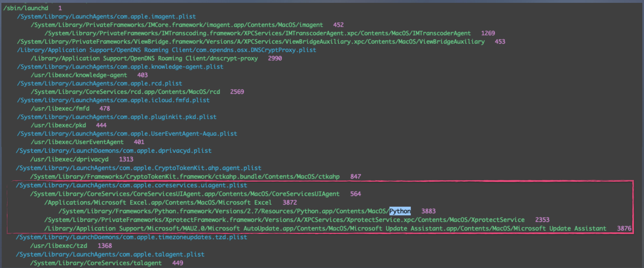Click the com.apple.UserEventAgent-Aqua.plist path
This screenshot has height=268, width=644.
[127, 133]
